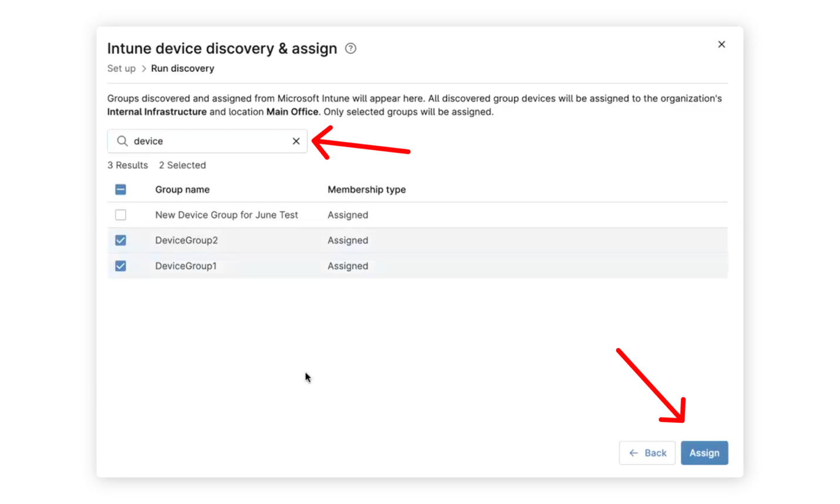This screenshot has height=504, width=840.
Task: Navigate to the Set up breadcrumb step
Action: [121, 68]
